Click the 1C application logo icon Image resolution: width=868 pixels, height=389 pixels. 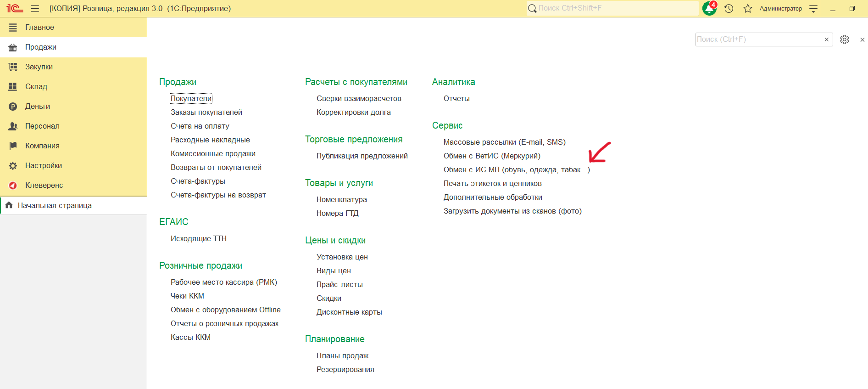tap(15, 8)
